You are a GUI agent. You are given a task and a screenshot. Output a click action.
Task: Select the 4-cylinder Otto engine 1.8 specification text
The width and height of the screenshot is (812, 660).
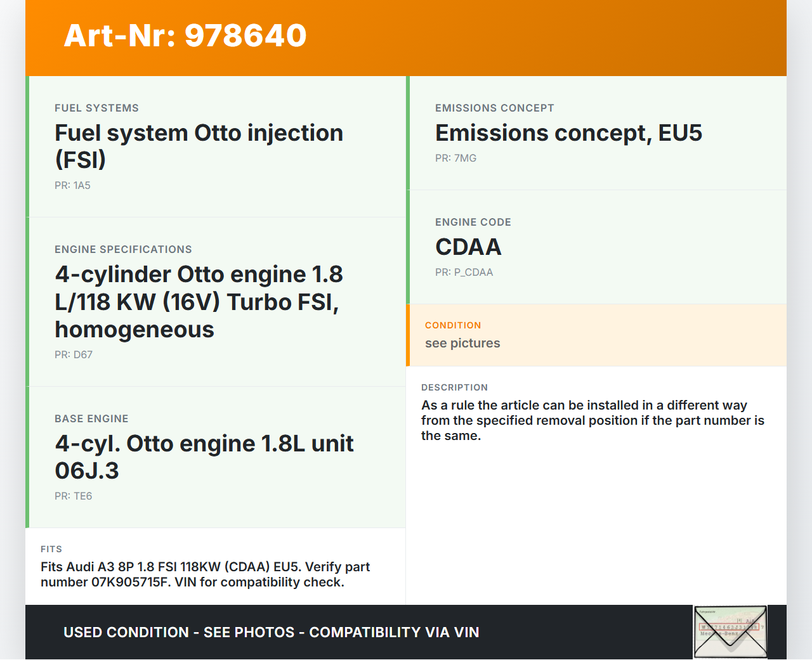[199, 302]
